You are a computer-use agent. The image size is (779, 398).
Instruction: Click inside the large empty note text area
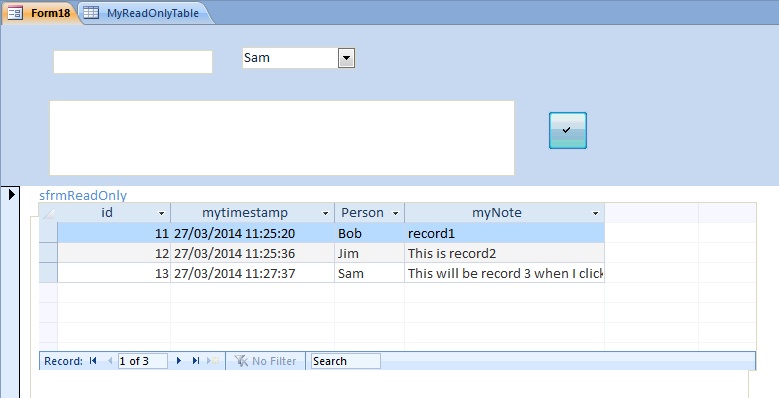282,138
